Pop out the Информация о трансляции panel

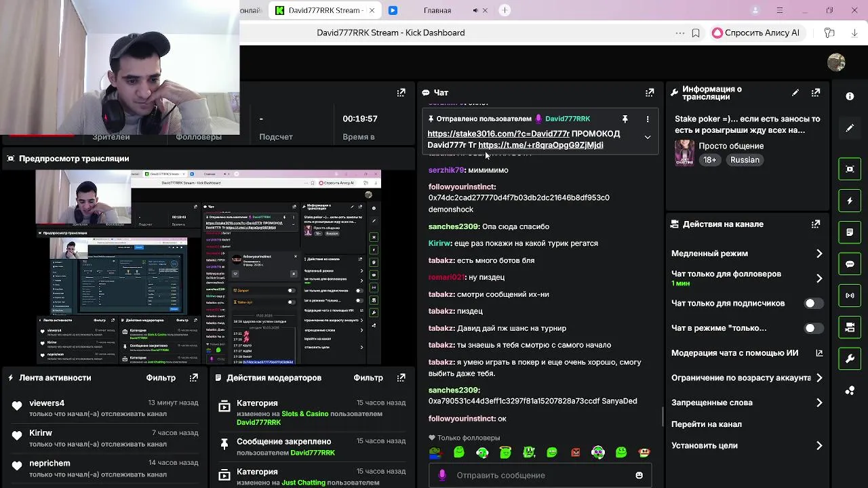tap(816, 93)
